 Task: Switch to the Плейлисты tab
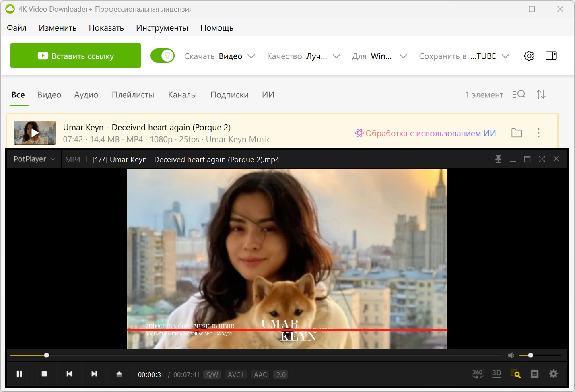pos(133,95)
